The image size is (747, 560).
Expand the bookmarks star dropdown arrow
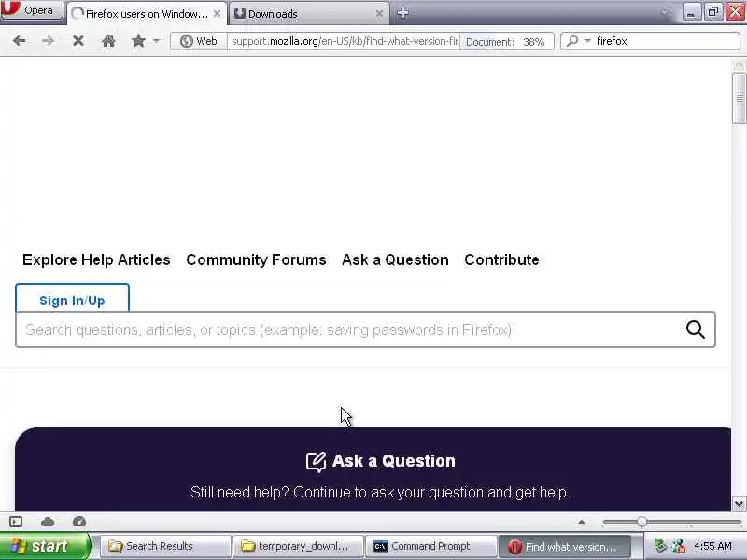point(156,41)
